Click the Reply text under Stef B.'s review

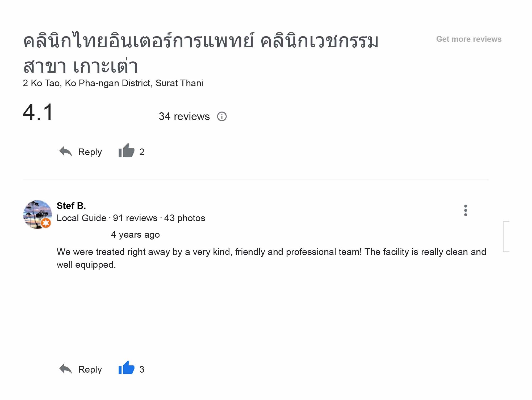tap(90, 369)
